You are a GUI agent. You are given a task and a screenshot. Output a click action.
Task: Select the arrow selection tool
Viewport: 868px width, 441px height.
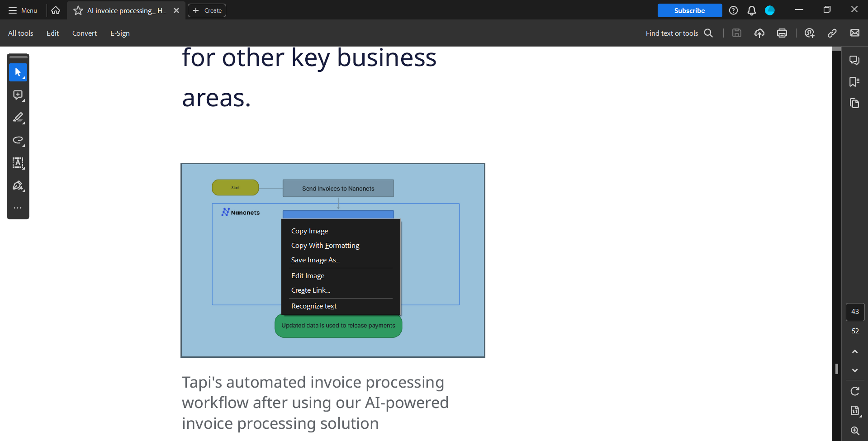[18, 72]
